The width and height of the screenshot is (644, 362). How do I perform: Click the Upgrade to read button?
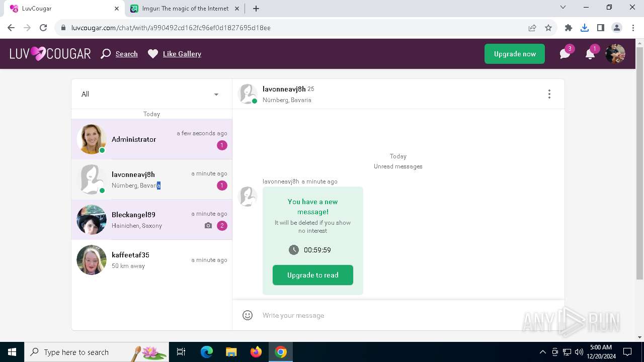click(x=313, y=275)
